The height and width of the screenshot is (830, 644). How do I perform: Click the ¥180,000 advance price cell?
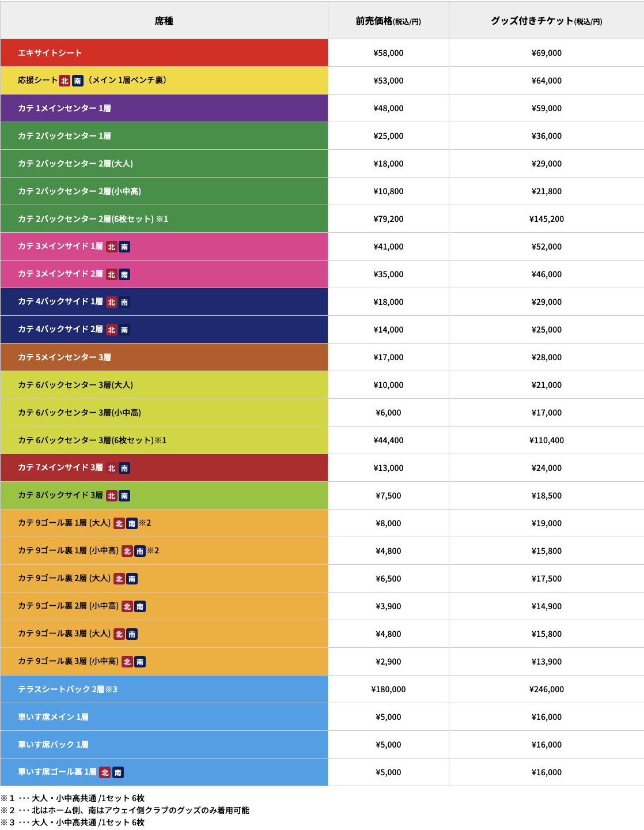[388, 689]
